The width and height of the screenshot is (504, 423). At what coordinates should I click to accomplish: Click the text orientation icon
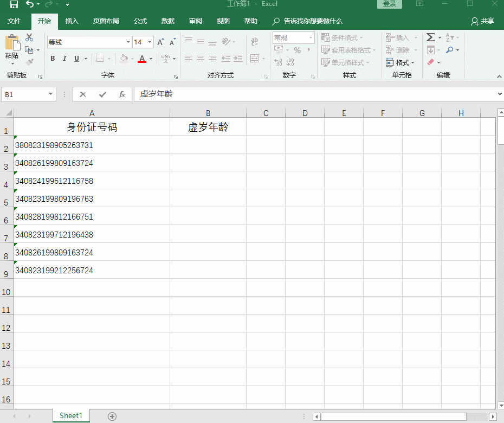coord(226,42)
